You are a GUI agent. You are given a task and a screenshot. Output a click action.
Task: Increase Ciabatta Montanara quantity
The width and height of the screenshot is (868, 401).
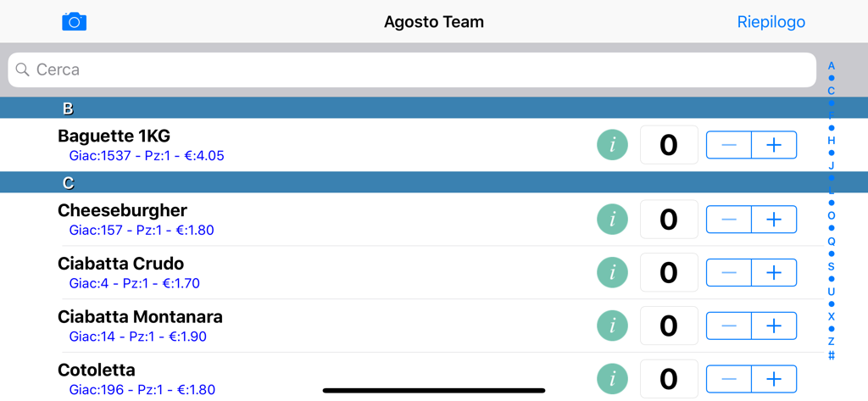(x=774, y=326)
